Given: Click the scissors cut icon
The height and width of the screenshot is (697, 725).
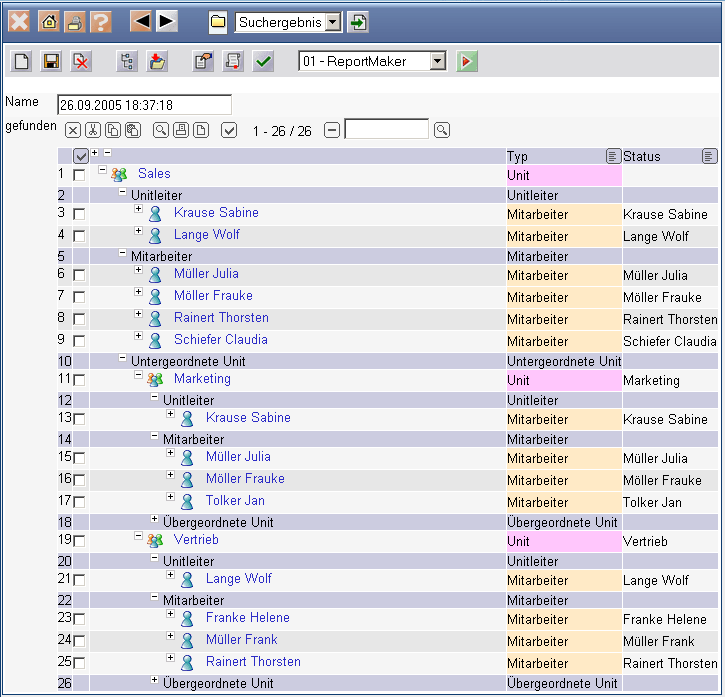Looking at the screenshot, I should coord(92,130).
